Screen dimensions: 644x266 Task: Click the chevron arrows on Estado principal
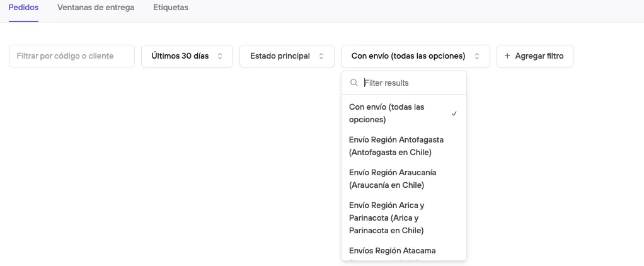321,56
